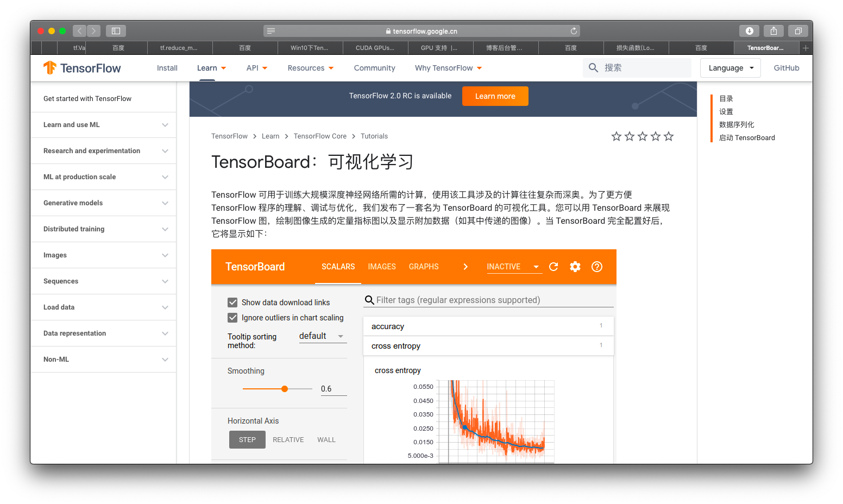Toggle Ignore outliers in chart scaling checkbox
The height and width of the screenshot is (504, 843).
click(232, 318)
